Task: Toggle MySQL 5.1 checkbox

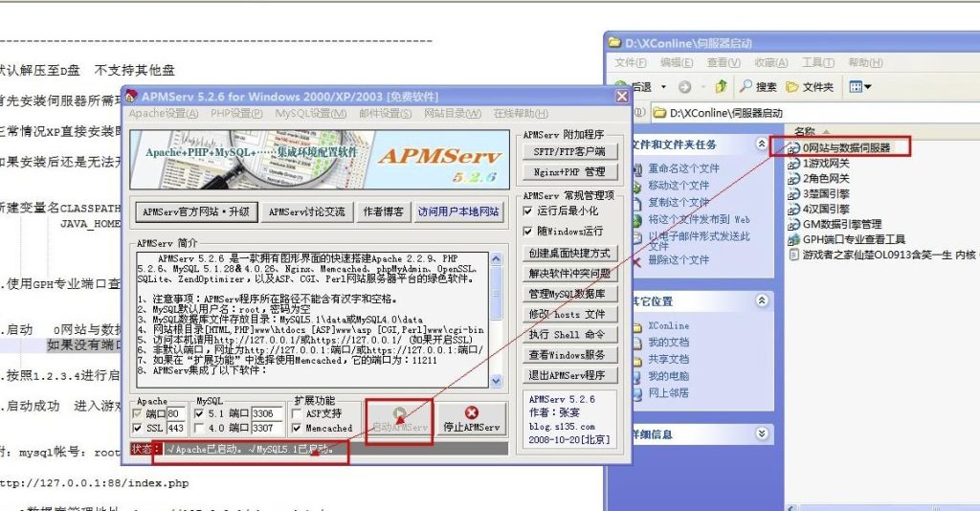Action: (x=199, y=413)
